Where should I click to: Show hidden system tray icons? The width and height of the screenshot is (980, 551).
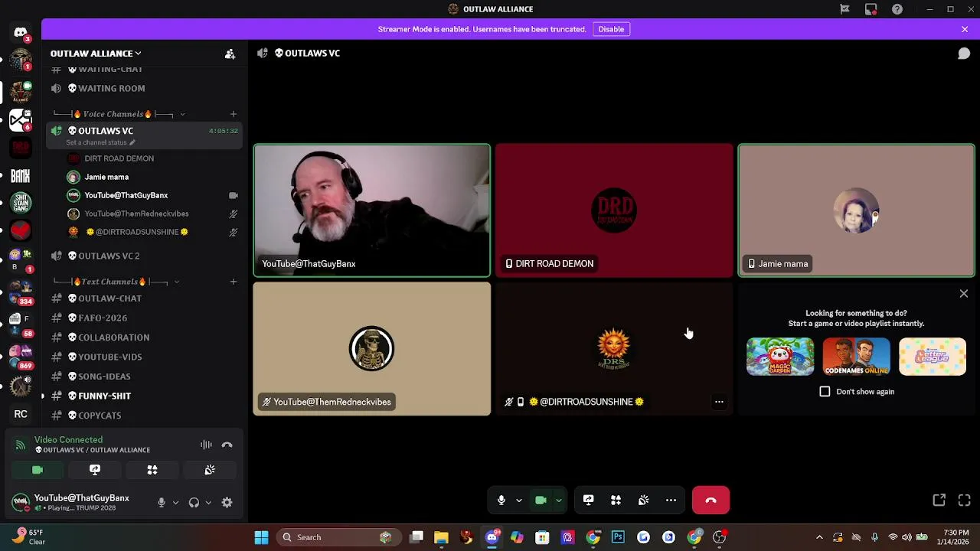pyautogui.click(x=819, y=537)
